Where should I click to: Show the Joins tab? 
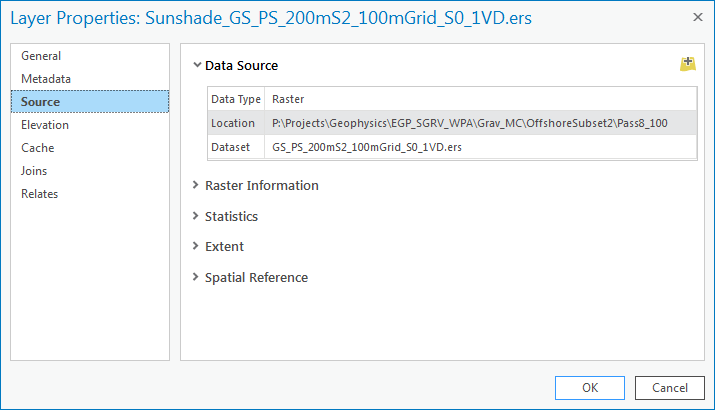point(34,171)
